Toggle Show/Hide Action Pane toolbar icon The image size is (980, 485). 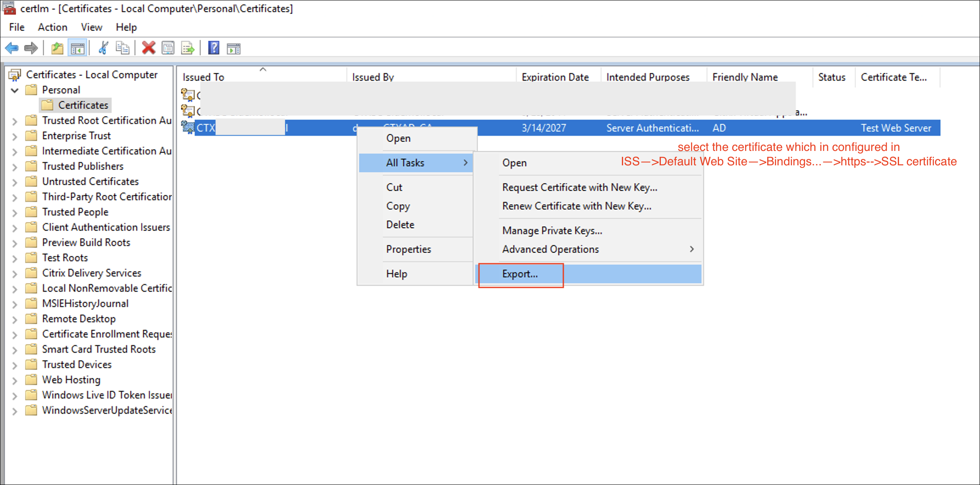coord(234,48)
